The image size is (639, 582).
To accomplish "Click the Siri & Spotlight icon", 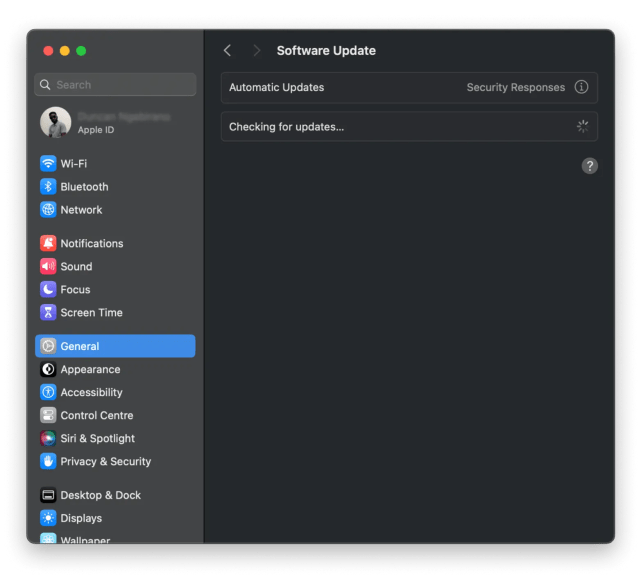I will 48,439.
